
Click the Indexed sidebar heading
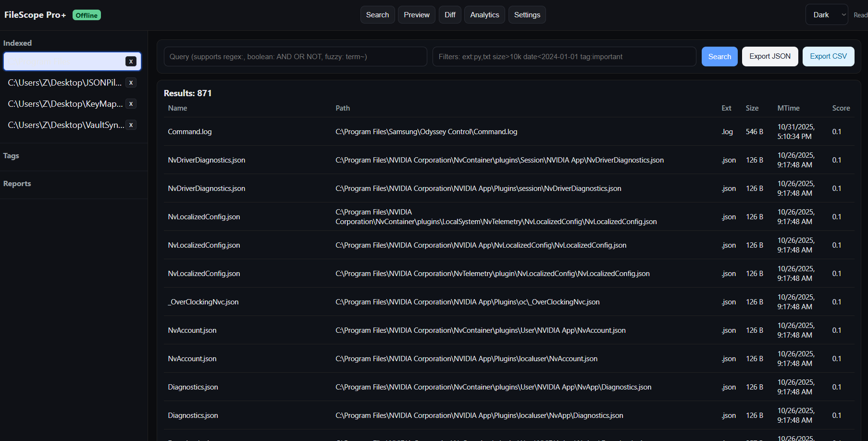tap(17, 43)
